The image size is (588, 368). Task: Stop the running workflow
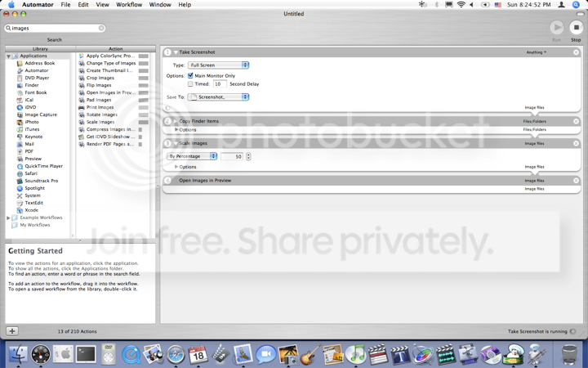click(576, 28)
